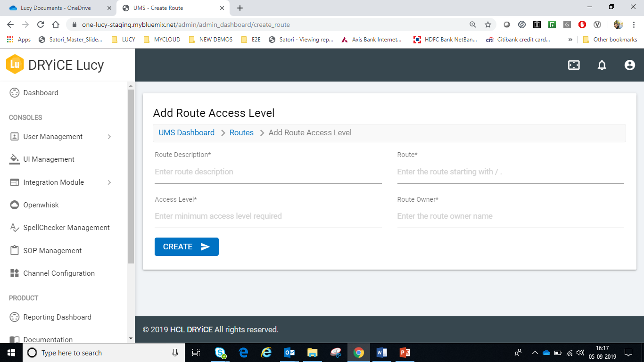Open the NEW DEMOS bookmark folder
The width and height of the screenshot is (644, 362).
click(211, 40)
